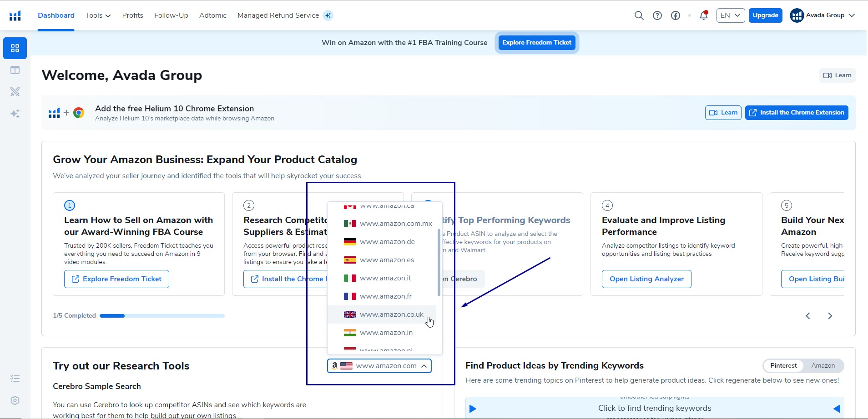Click the marketplace list scrollbar
Image resolution: width=868 pixels, height=419 pixels.
pyautogui.click(x=439, y=263)
